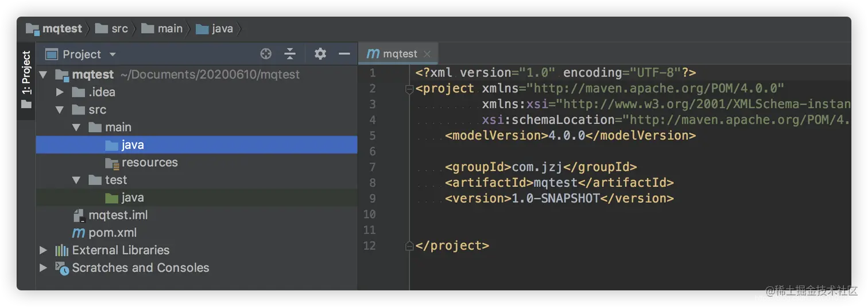This screenshot has height=307, width=868.
Task: Select the blue java source folder under main
Action: 197,145
